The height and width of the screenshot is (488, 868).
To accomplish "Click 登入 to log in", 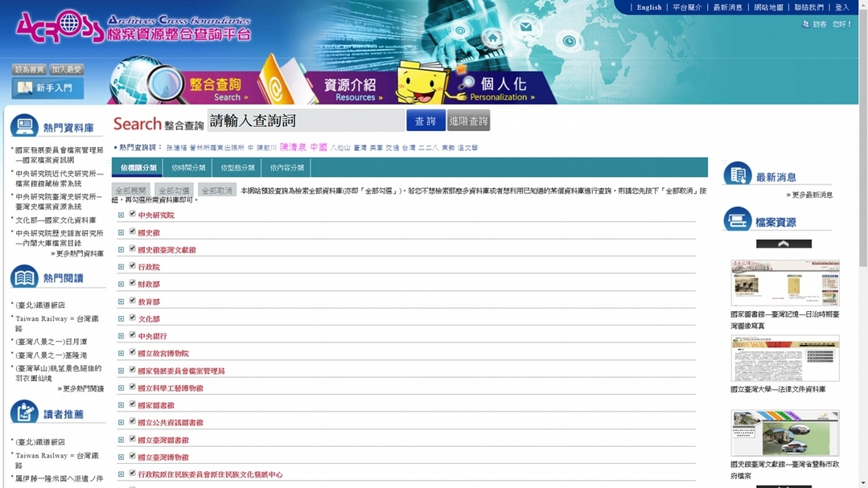I will click(x=842, y=7).
